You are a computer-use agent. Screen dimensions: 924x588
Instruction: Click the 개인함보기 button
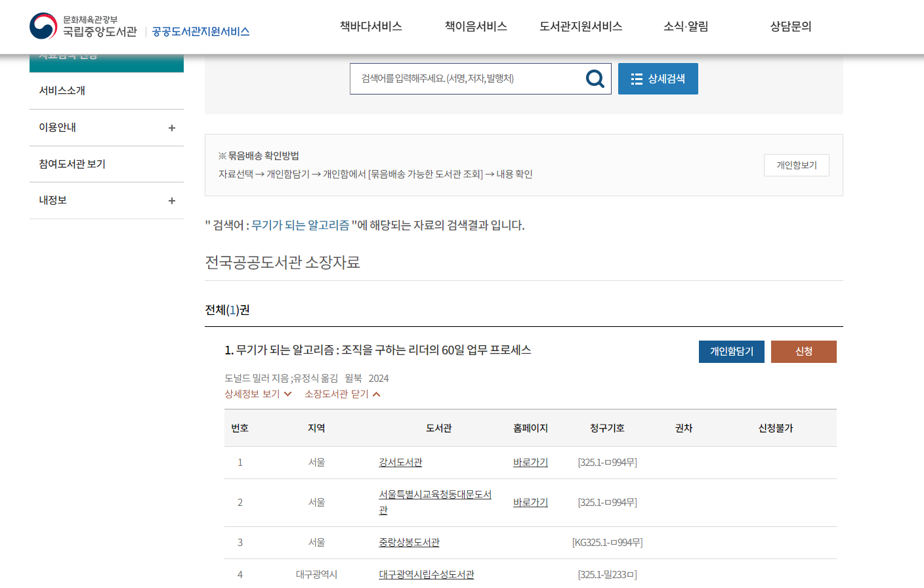click(x=796, y=165)
